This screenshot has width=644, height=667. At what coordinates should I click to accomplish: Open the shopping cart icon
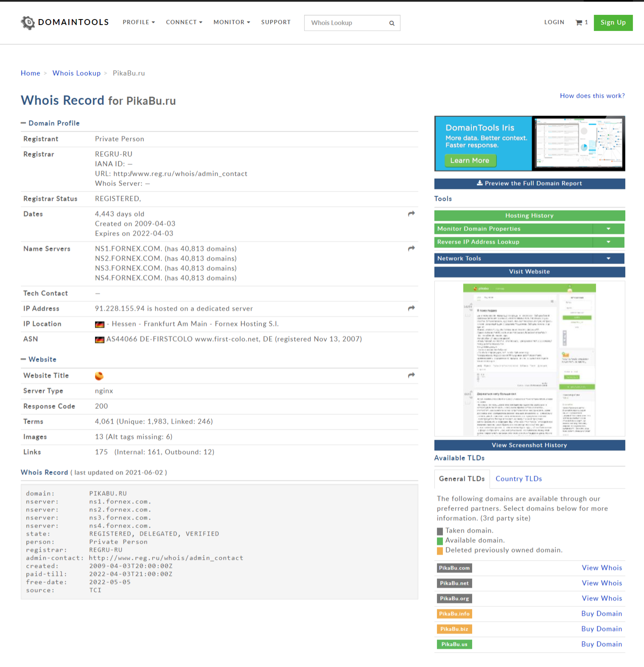[579, 23]
